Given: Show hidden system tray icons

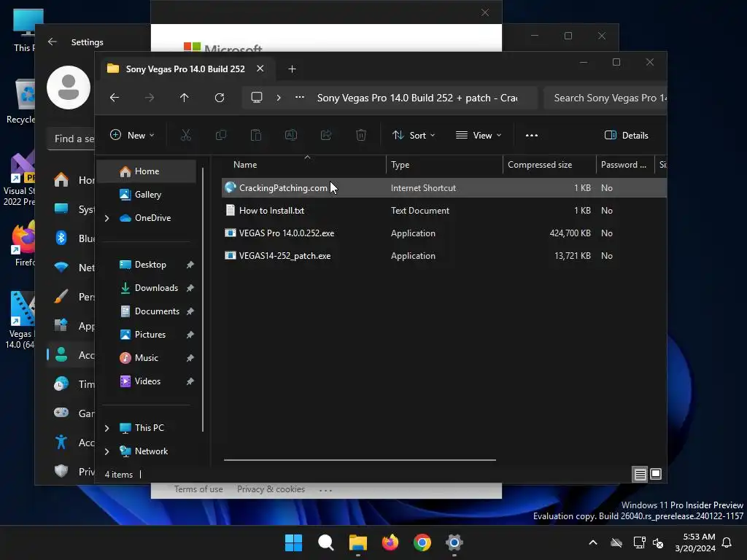Looking at the screenshot, I should pos(593,542).
